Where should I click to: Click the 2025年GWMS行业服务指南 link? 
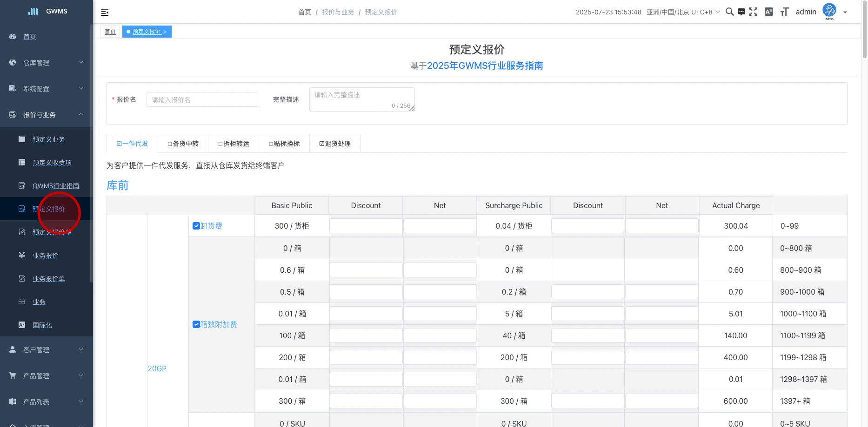click(485, 66)
